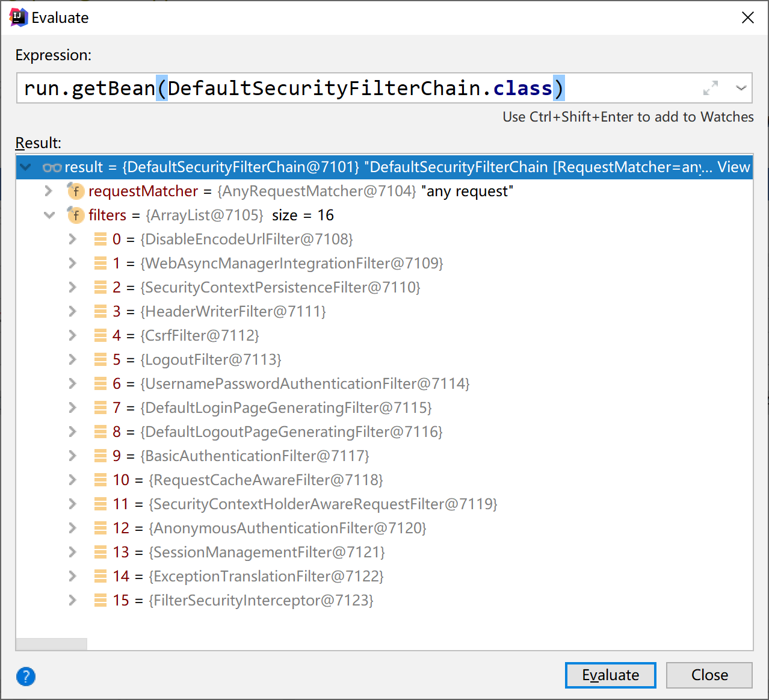This screenshot has height=700, width=769.
Task: Expand the FilterSecurityInterceptor entry
Action: [73, 600]
